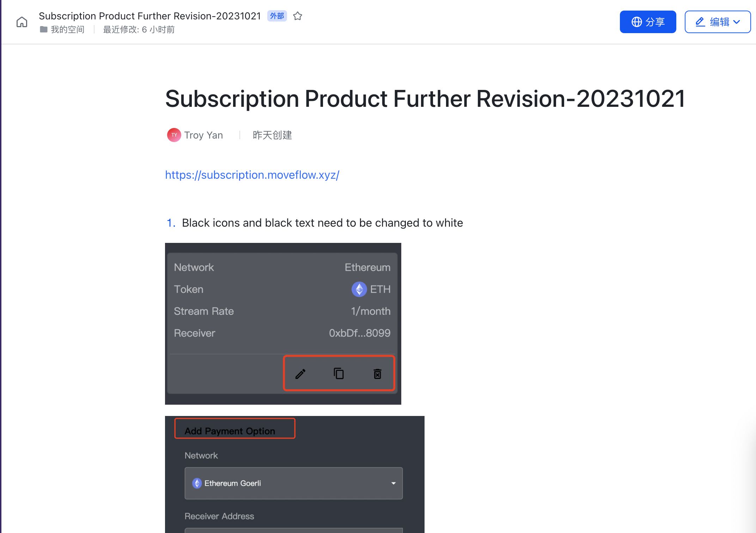Click the edit pencil icon
Screen dimensions: 756x533
tap(300, 374)
